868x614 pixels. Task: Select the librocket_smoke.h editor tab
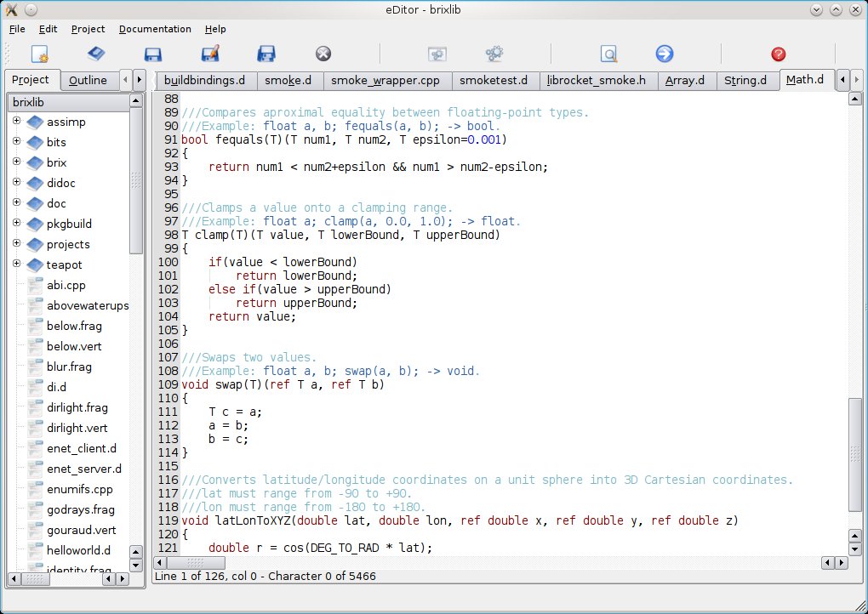(597, 81)
